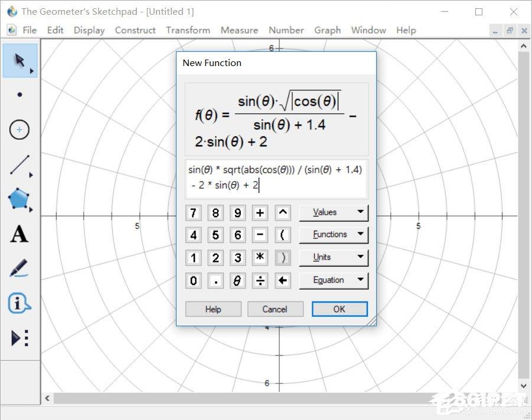Open the Values dropdown
The height and width of the screenshot is (420, 532).
[x=334, y=212]
